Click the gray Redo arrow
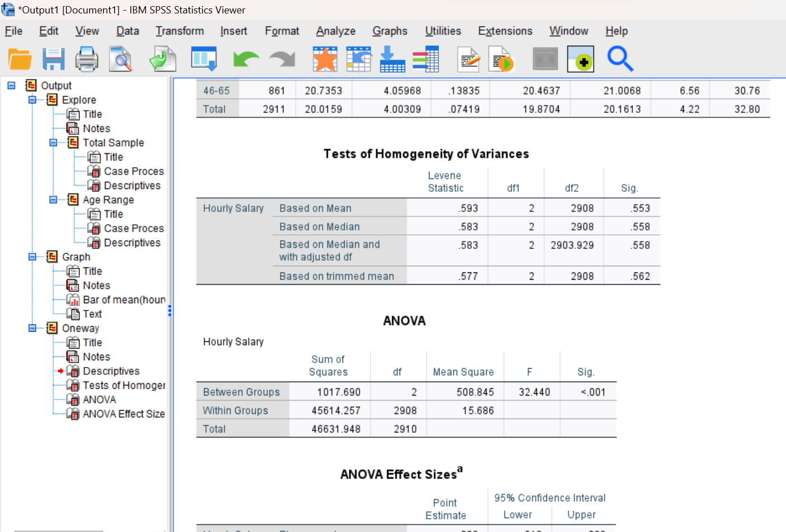This screenshot has height=532, width=786. click(x=283, y=59)
